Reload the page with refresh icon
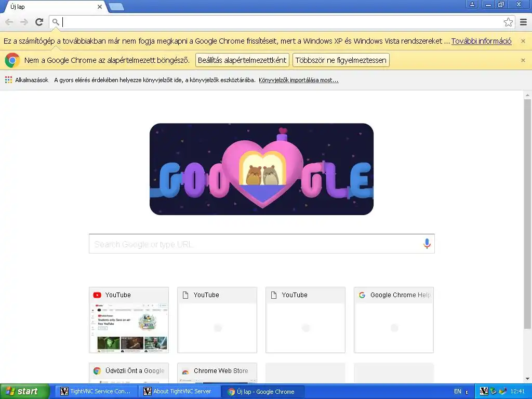Image resolution: width=532 pixels, height=399 pixels. (x=39, y=22)
